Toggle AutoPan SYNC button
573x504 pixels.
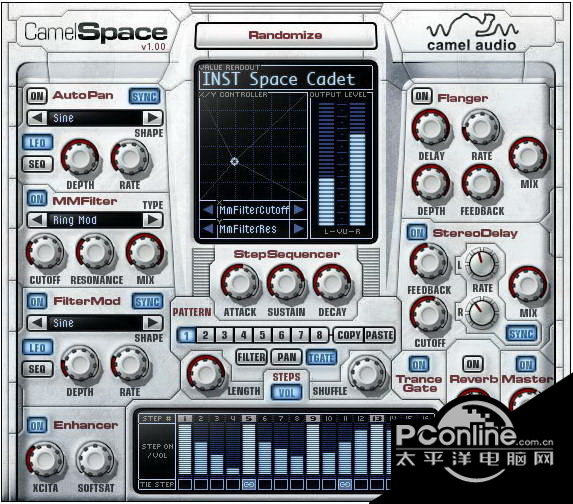(x=144, y=96)
